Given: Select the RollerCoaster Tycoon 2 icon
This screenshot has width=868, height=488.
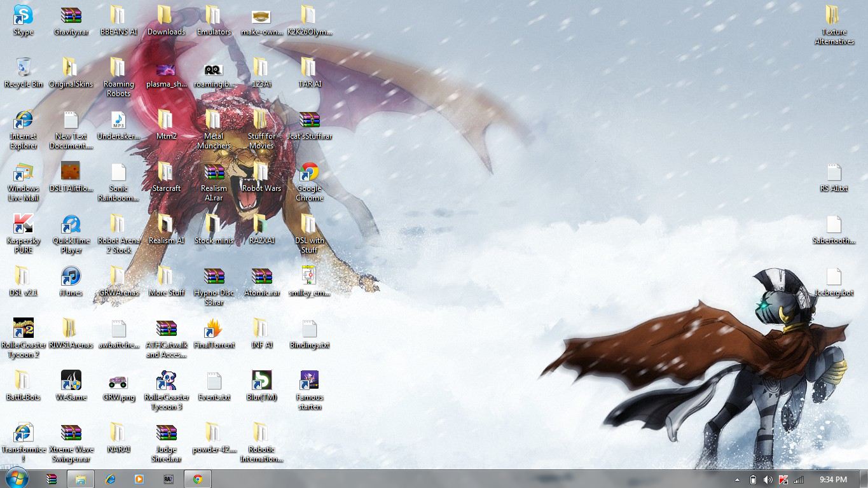Looking at the screenshot, I should click(x=23, y=338).
